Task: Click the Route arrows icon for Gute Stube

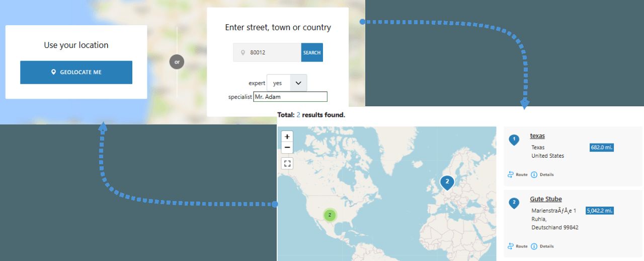Action: coord(511,246)
